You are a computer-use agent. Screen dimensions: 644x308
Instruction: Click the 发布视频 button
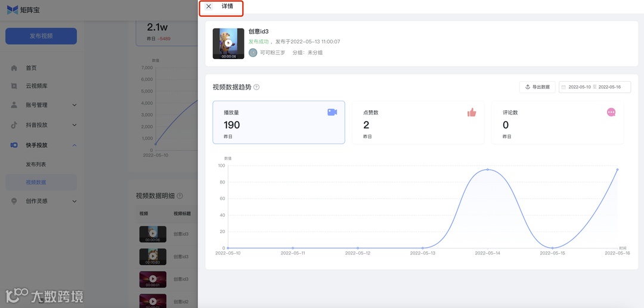click(41, 36)
